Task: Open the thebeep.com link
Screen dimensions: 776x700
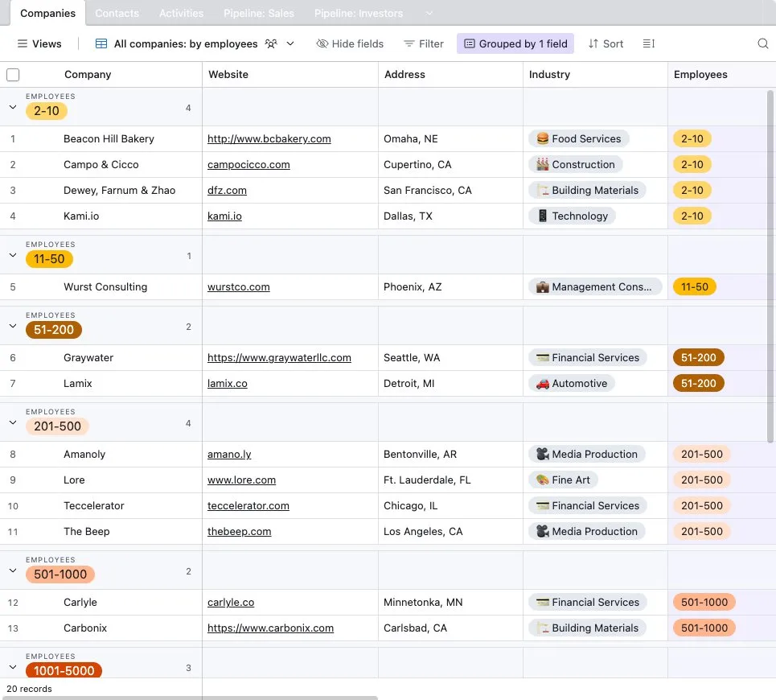Action: pos(239,531)
